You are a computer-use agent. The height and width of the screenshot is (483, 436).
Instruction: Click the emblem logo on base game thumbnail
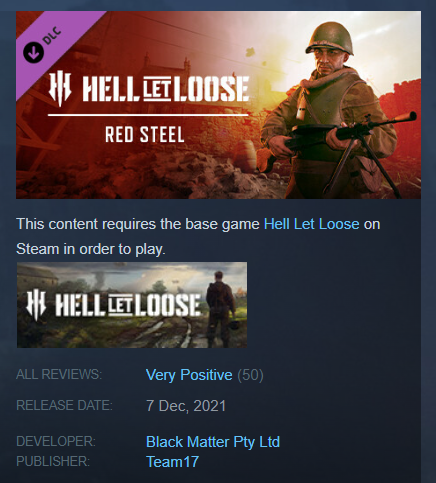point(36,305)
